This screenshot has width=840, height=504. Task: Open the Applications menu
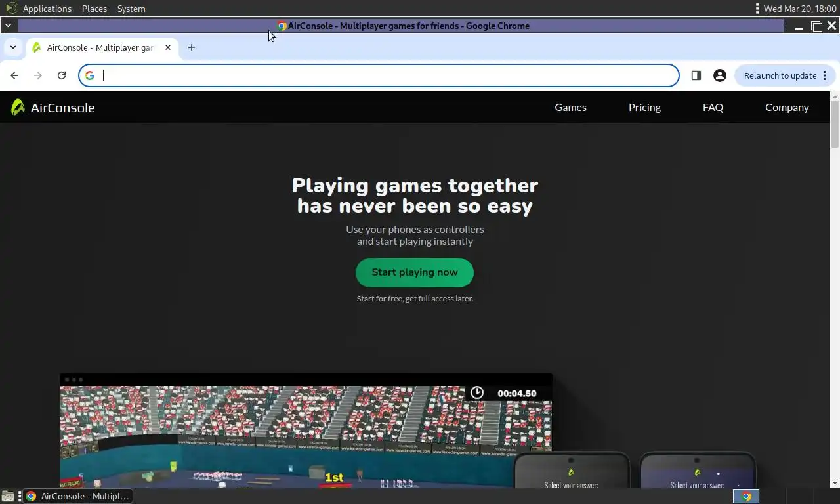pyautogui.click(x=47, y=9)
